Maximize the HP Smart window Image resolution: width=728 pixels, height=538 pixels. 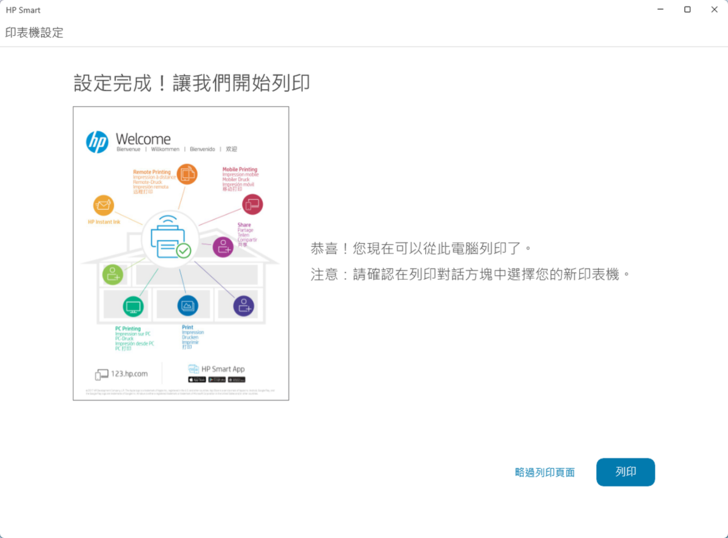tap(687, 10)
